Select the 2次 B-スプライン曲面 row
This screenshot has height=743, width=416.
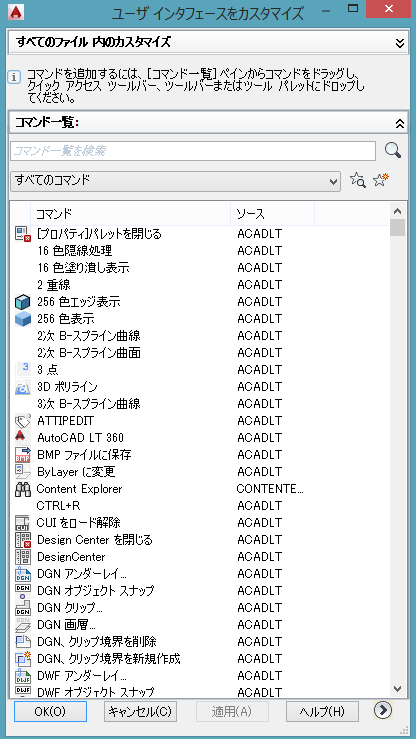coord(200,353)
